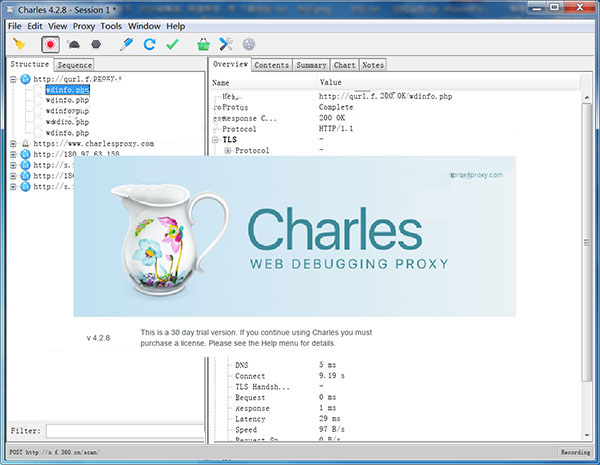Screen dimensions: 600x465
Task: Click the lock icon beside charlesproxy.com host
Action: point(25,144)
